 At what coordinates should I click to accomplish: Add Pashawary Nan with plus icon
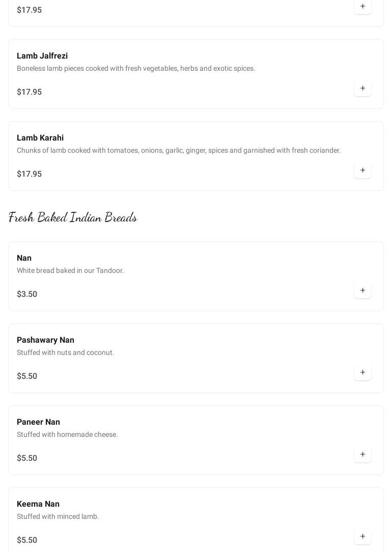[362, 373]
